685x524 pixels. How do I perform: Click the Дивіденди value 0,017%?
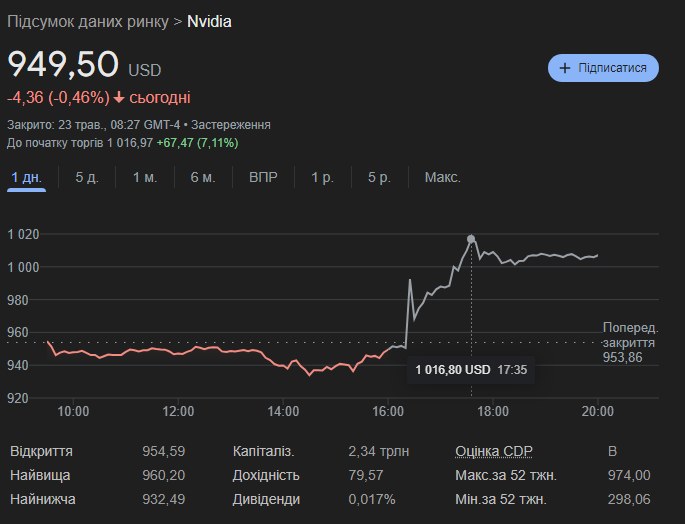coord(372,499)
